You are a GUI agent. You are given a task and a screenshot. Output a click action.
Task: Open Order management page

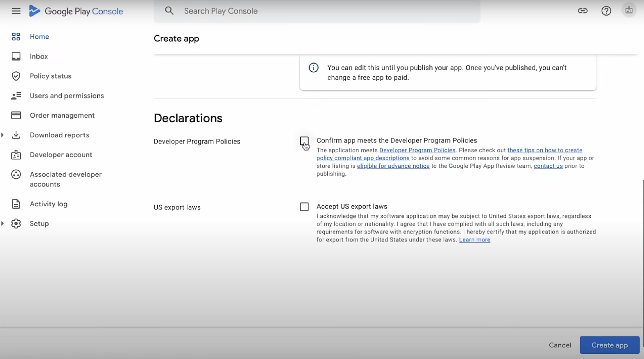coord(62,115)
